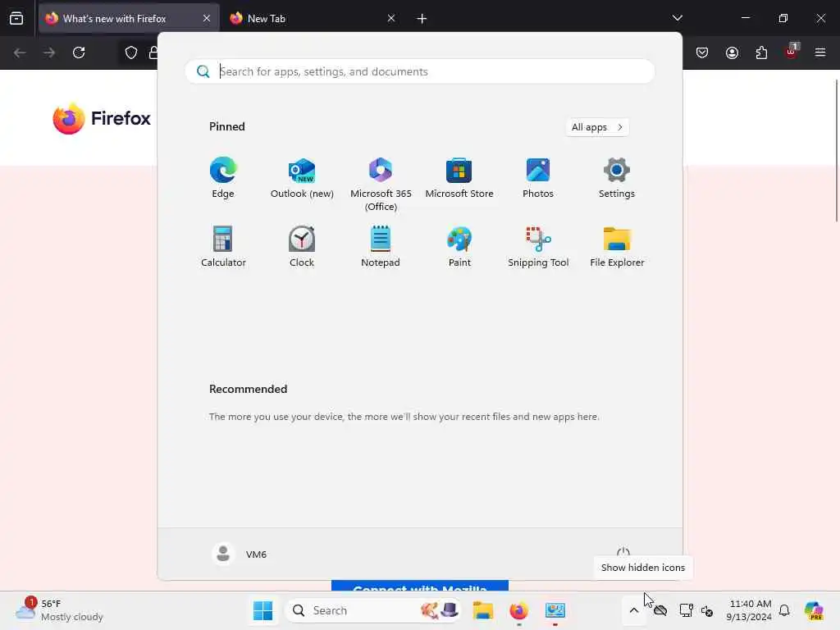
Task: Open the taskbar app with monitor icon
Action: click(555, 610)
